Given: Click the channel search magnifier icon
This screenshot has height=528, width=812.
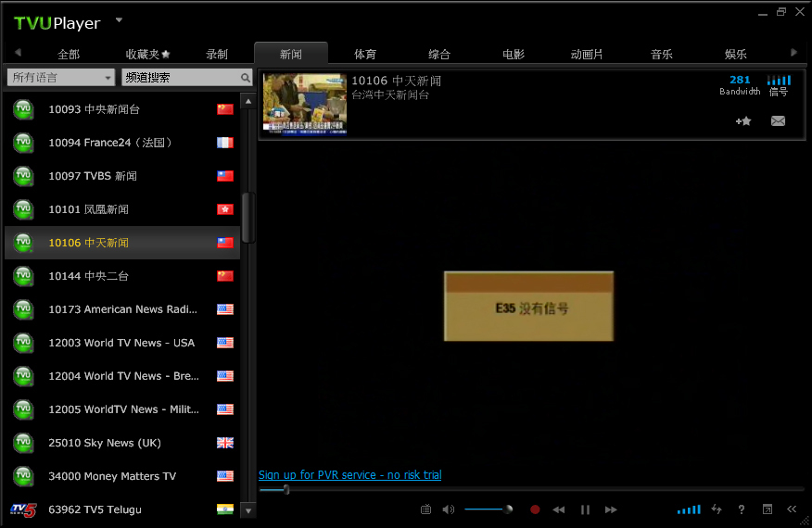Looking at the screenshot, I should (246, 78).
